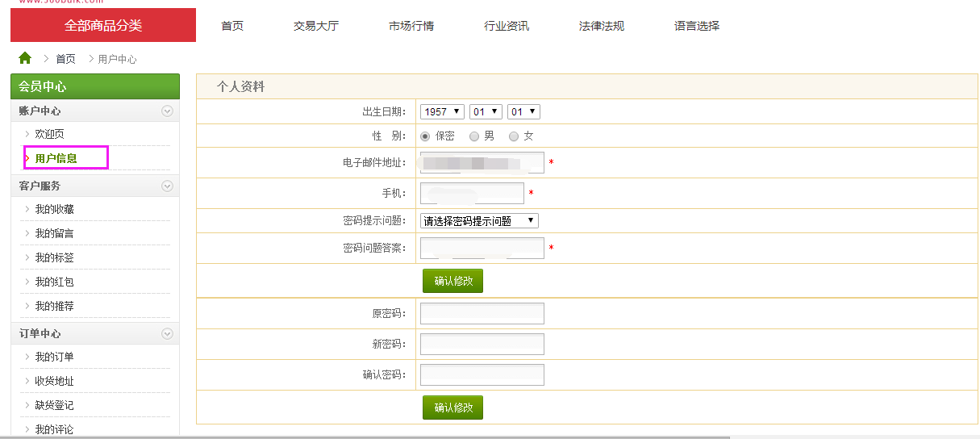The image size is (980, 439).
Task: Open the birth day dropdown
Action: 523,112
